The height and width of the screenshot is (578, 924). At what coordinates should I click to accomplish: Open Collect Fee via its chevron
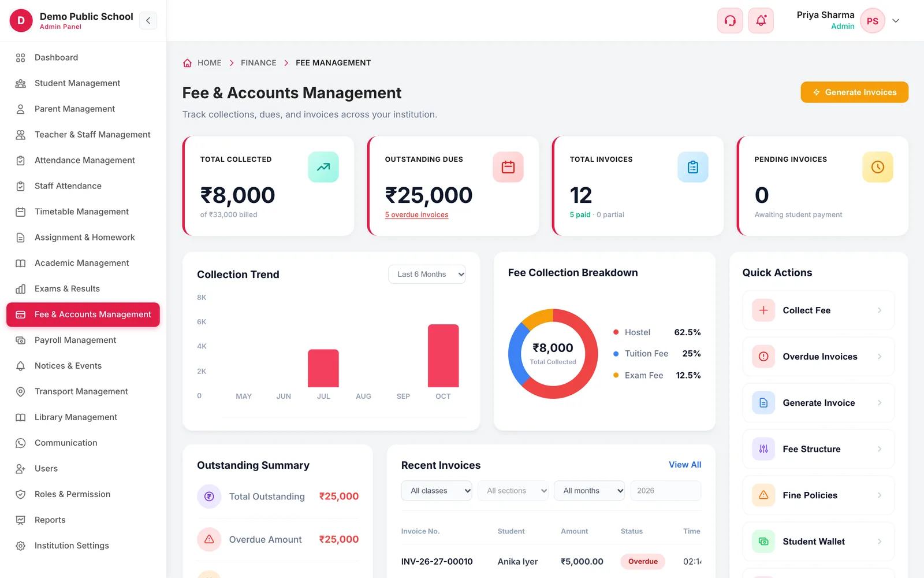click(x=880, y=310)
